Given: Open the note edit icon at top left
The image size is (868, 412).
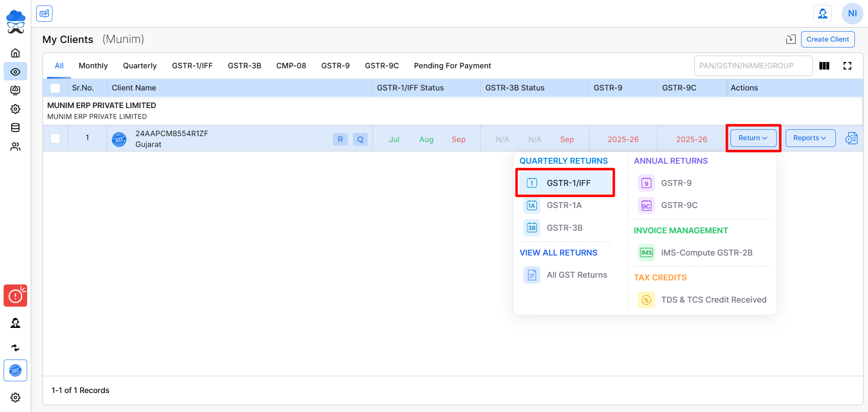Looking at the screenshot, I should click(44, 14).
